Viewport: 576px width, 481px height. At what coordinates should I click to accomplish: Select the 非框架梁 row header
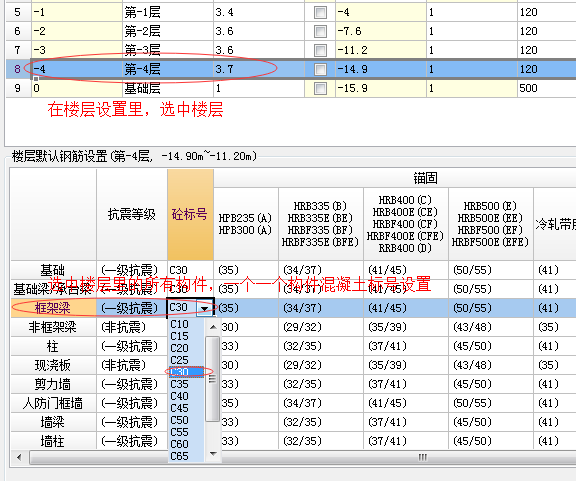click(53, 327)
